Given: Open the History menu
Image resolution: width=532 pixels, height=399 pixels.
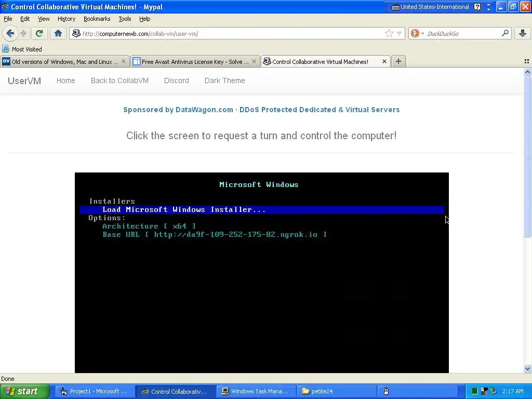Looking at the screenshot, I should click(x=66, y=19).
